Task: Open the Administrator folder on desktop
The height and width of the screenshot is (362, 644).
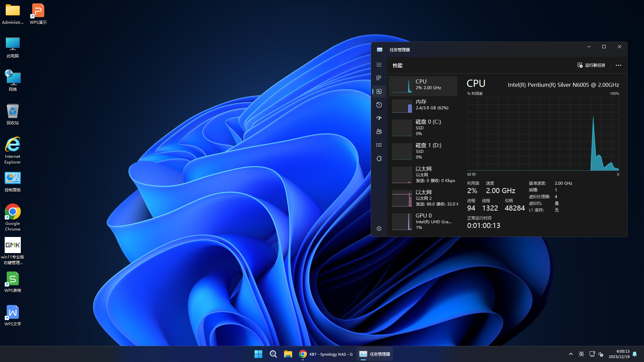Action: tap(13, 14)
